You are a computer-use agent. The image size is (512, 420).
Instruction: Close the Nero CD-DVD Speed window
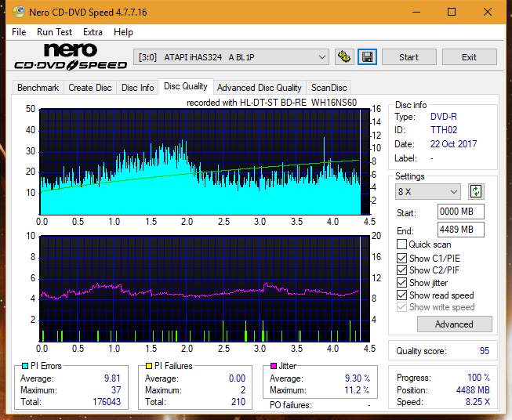(x=488, y=12)
